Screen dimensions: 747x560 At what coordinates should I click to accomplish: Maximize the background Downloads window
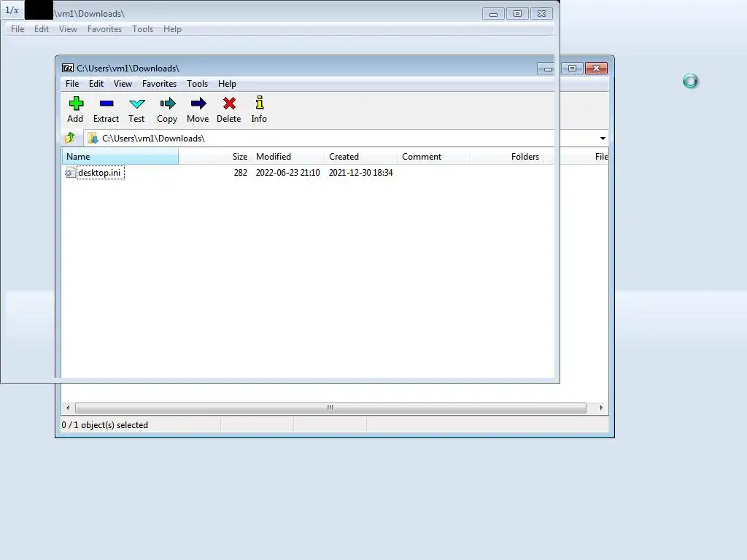pyautogui.click(x=517, y=14)
